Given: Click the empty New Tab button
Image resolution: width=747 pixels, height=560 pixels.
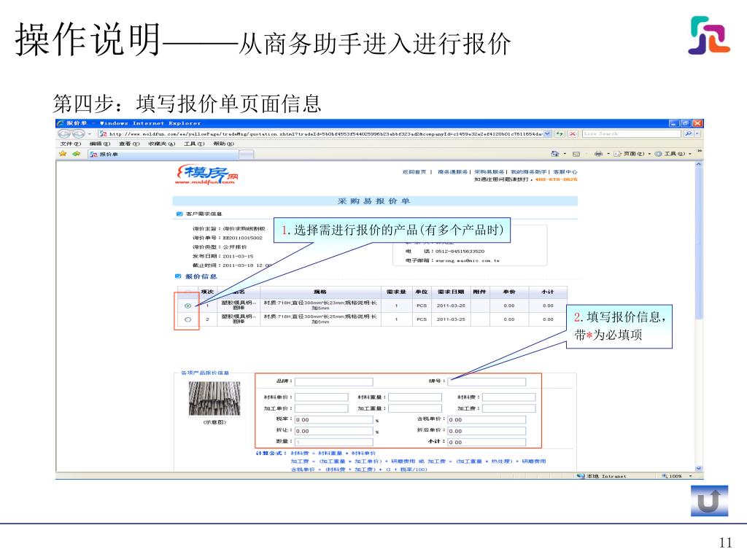Looking at the screenshot, I should pos(247,155).
